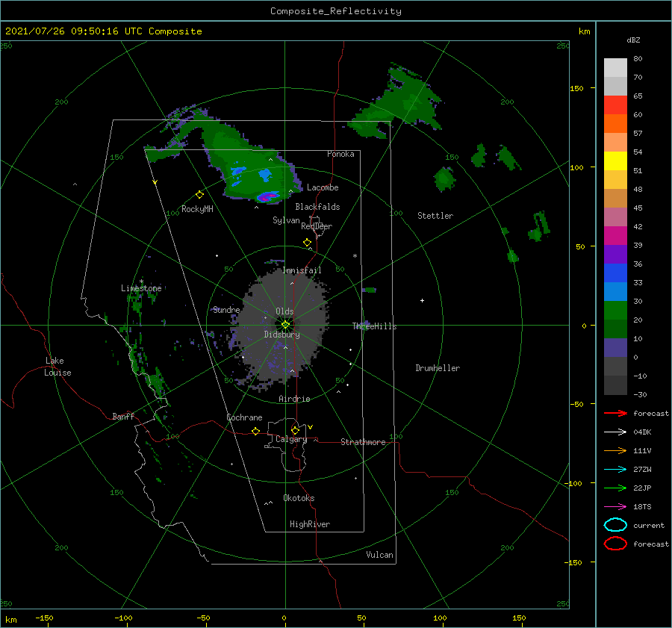Click the blue 36 dBZ swatch
The height and width of the screenshot is (628, 672).
[615, 273]
